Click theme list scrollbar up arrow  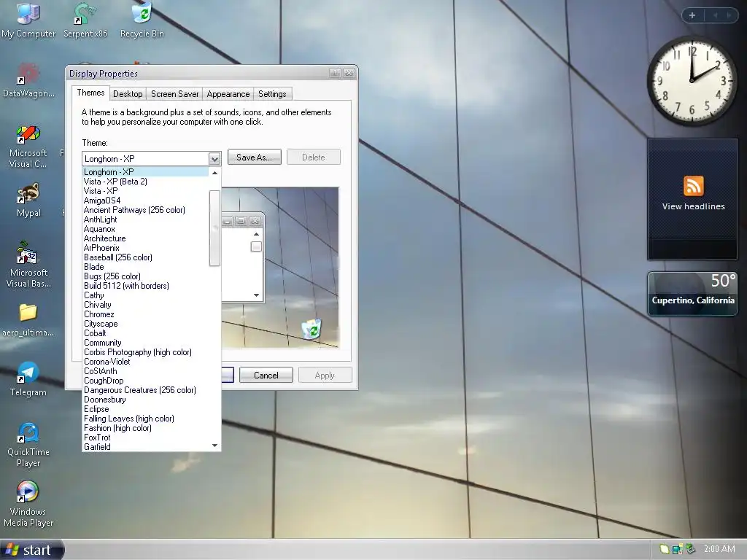(214, 172)
